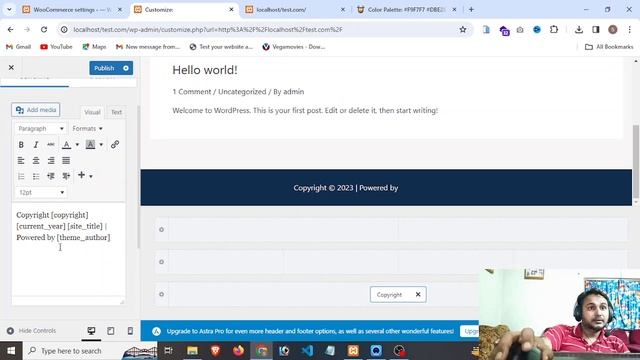Insert a numbered list

click(21, 176)
